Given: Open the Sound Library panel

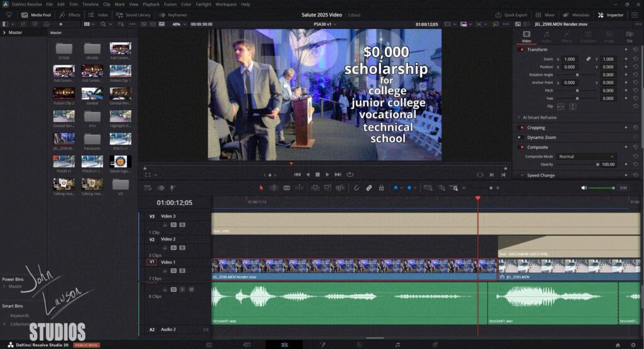Looking at the screenshot, I should click(133, 15).
